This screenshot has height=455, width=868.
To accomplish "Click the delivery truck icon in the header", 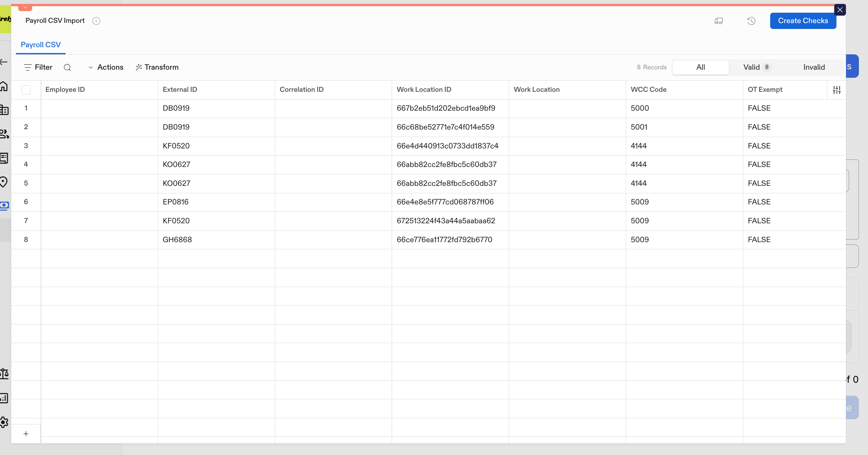I will 718,21.
